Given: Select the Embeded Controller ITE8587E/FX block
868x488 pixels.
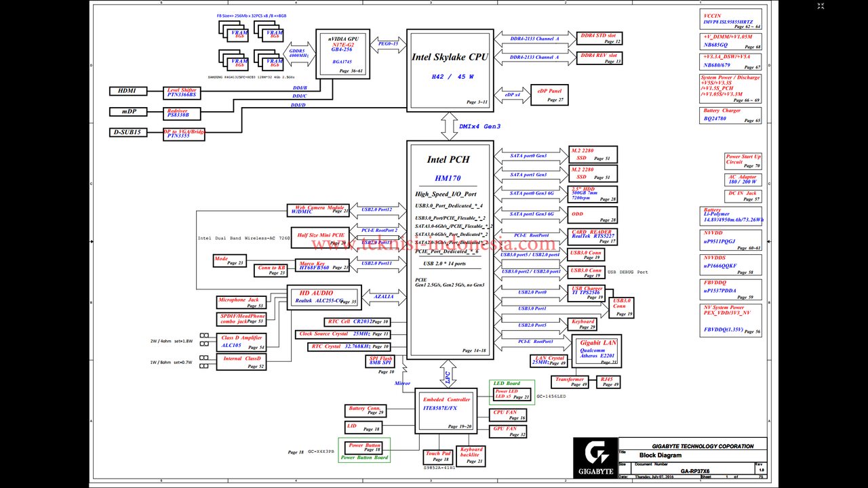Looking at the screenshot, I should 448,411.
